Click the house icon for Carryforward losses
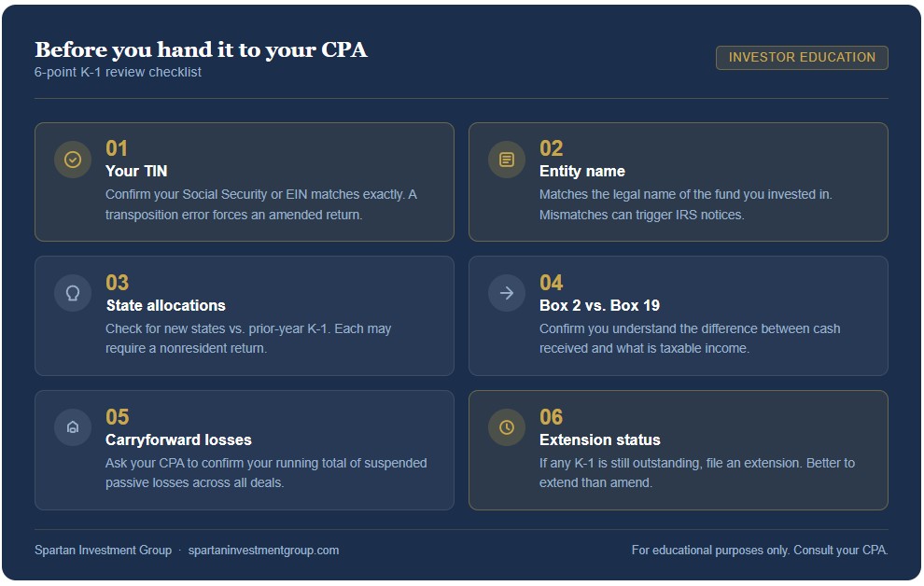 (73, 427)
